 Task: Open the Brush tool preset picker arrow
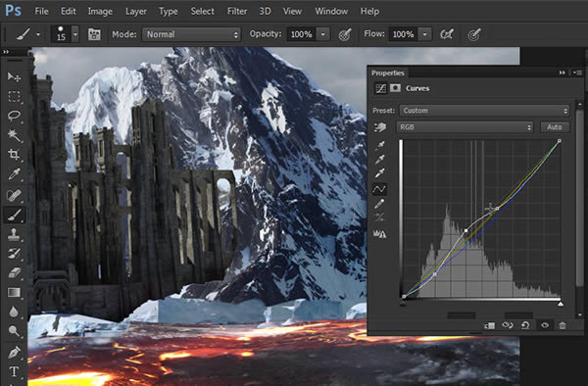coord(38,34)
